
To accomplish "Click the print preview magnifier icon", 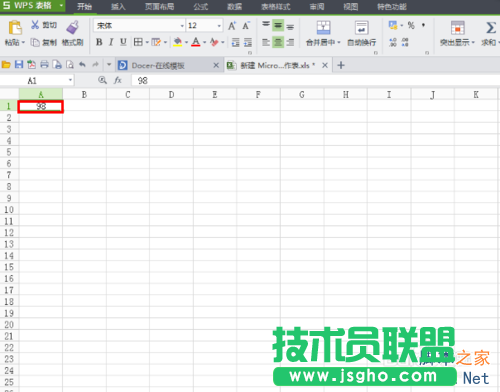I will click(70, 65).
